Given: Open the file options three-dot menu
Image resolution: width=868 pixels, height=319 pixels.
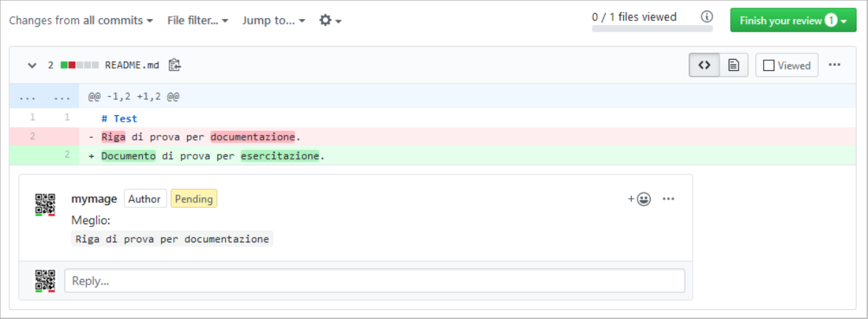Looking at the screenshot, I should tap(834, 65).
